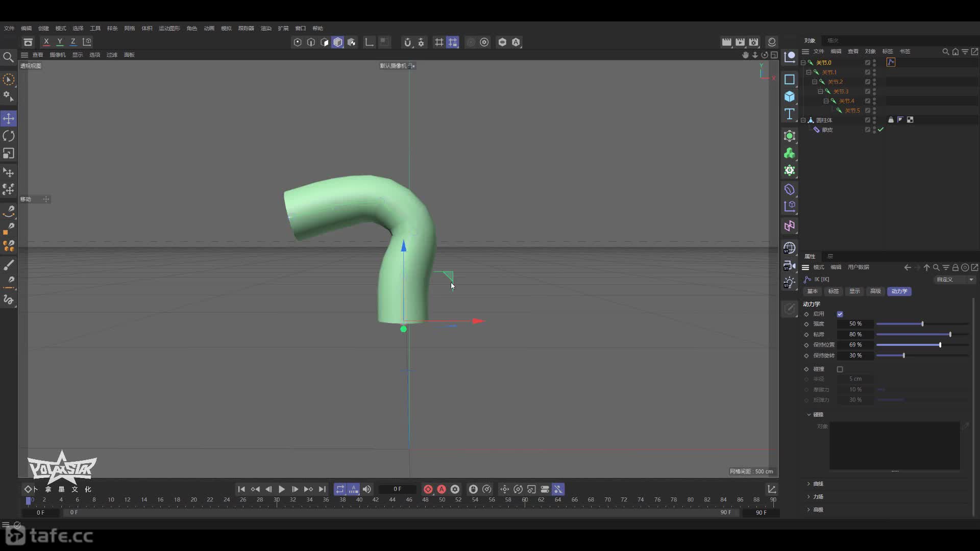Click the weight tag on 圆柱体
Screen dimensions: 980x551
pyautogui.click(x=891, y=120)
